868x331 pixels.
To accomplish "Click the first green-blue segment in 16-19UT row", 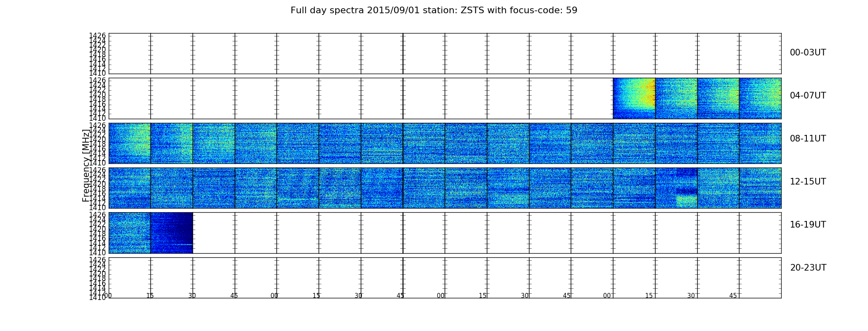I will pos(130,233).
